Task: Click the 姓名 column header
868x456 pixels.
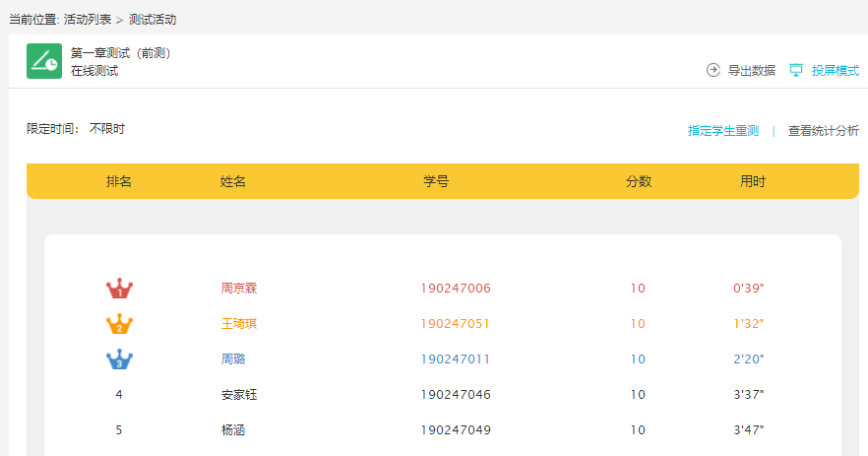Action: (233, 181)
